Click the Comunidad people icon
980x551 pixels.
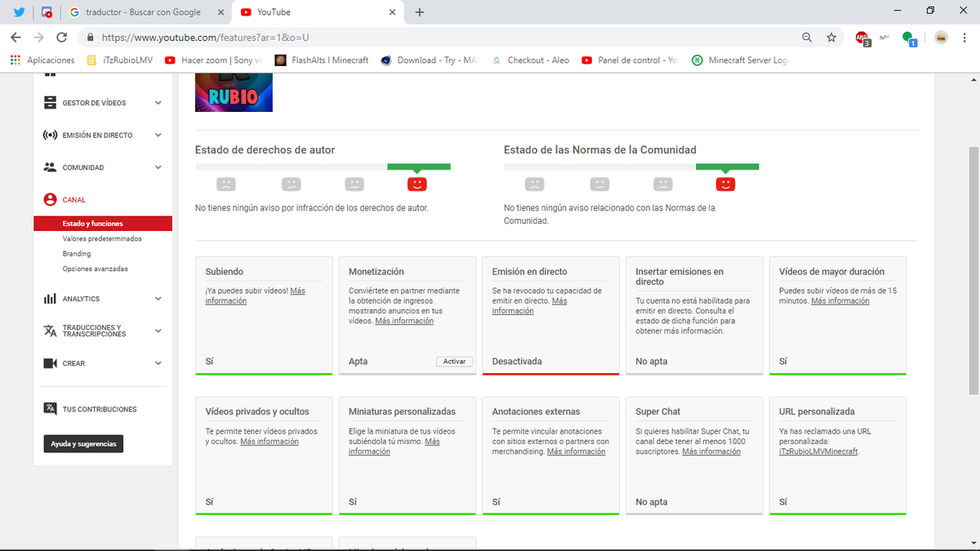49,167
